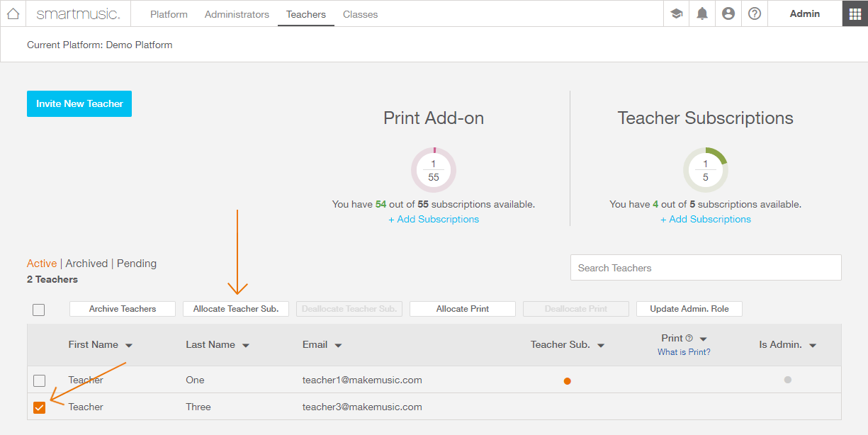
Task: Click email teacher3@makemusic.com
Action: [x=362, y=407]
